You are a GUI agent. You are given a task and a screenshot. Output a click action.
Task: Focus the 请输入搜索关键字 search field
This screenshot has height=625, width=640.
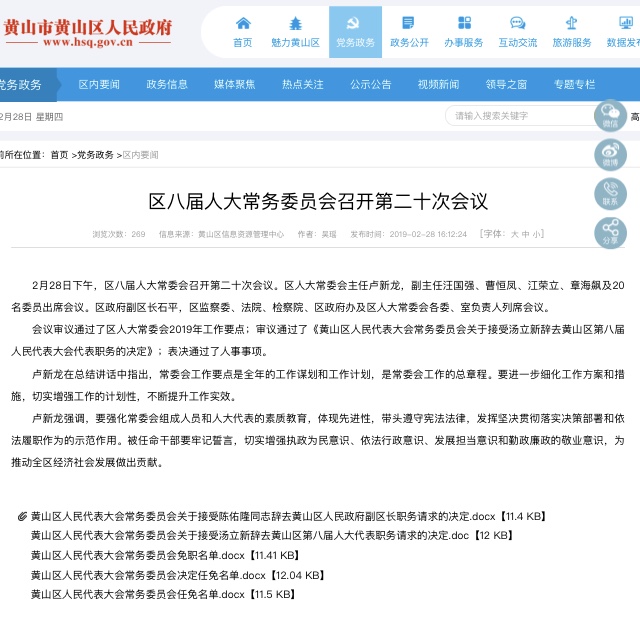point(520,116)
